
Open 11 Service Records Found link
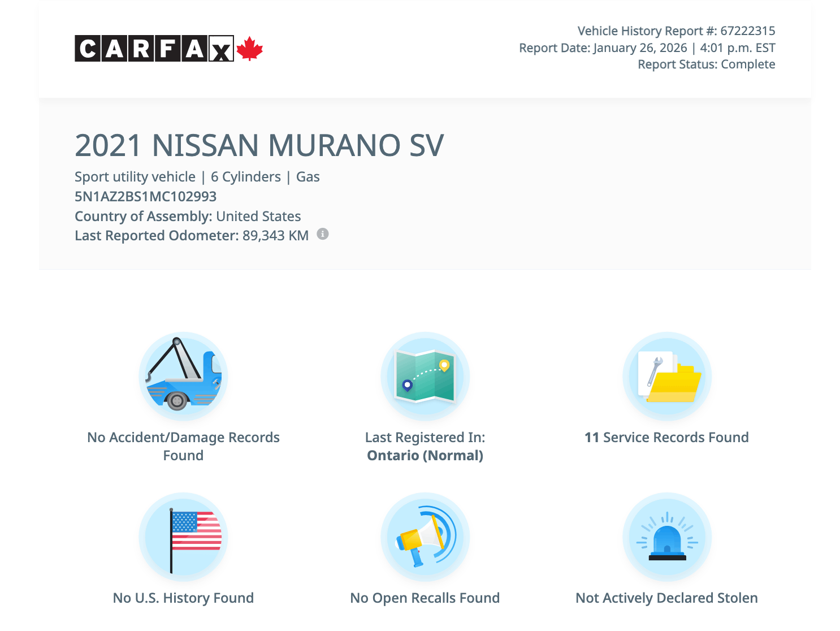click(666, 438)
